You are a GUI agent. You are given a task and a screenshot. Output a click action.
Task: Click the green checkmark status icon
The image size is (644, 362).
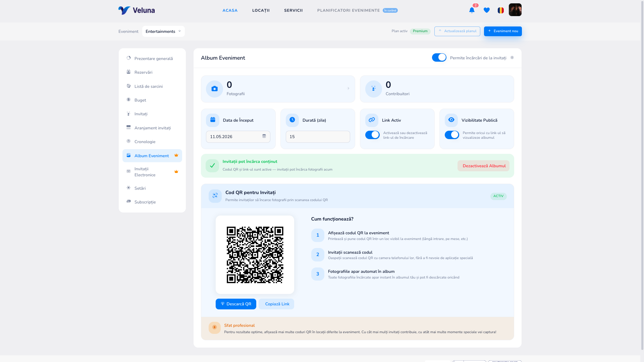pos(212,166)
